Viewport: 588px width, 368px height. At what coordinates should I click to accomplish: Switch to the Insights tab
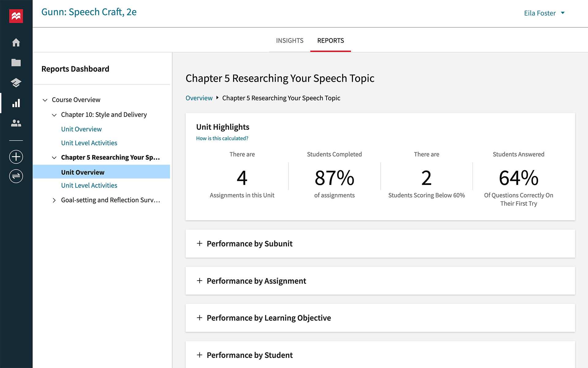point(289,40)
